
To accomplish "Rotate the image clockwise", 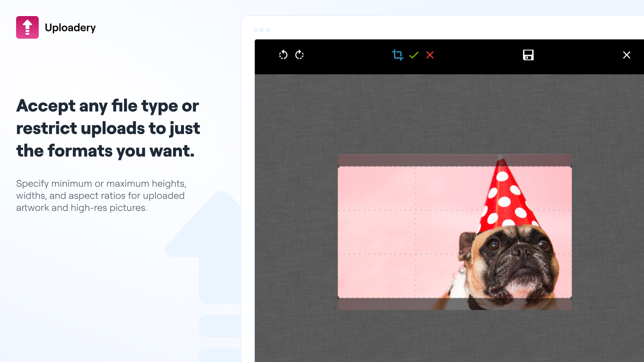I will coord(300,55).
